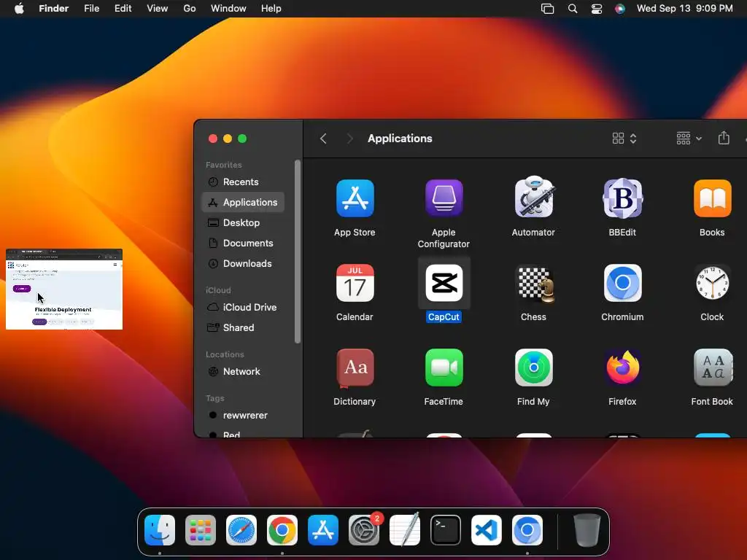This screenshot has width=747, height=560.
Task: Open App Store from the Dock
Action: [x=323, y=530]
